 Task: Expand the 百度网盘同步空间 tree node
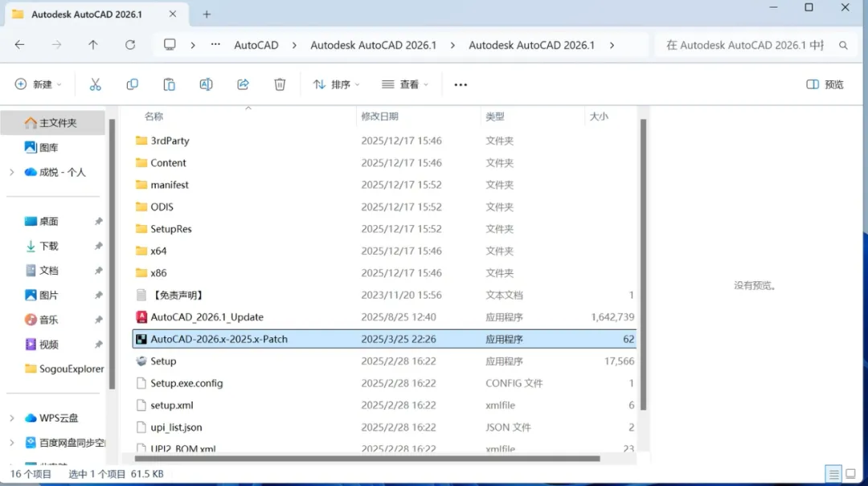[11, 443]
